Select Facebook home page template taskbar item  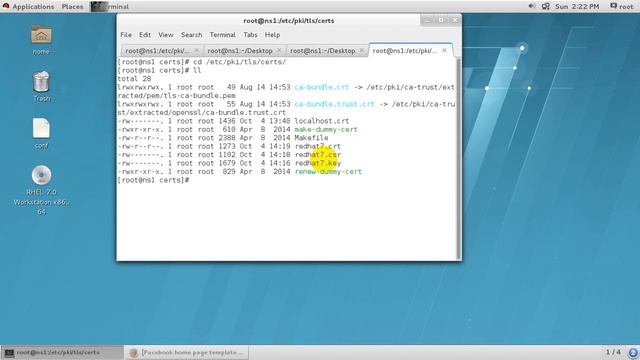pyautogui.click(x=186, y=352)
